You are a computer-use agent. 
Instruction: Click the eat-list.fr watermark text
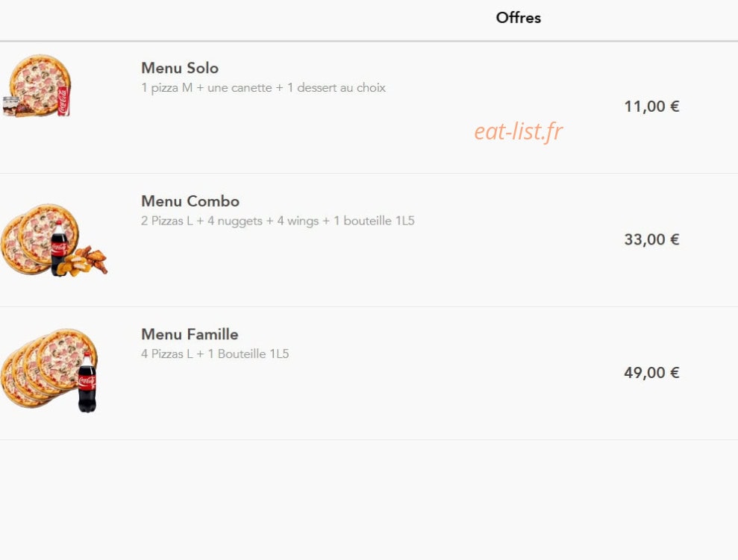pos(518,132)
